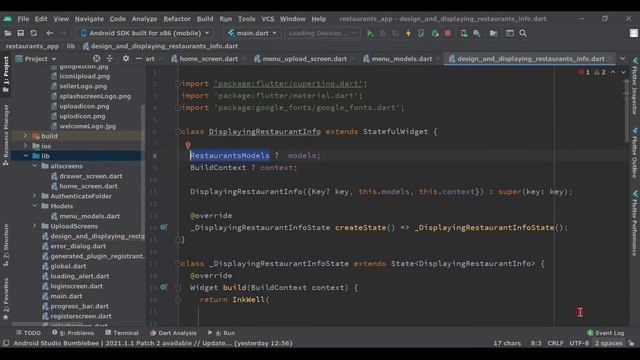Open the Refactor menu

point(177,19)
